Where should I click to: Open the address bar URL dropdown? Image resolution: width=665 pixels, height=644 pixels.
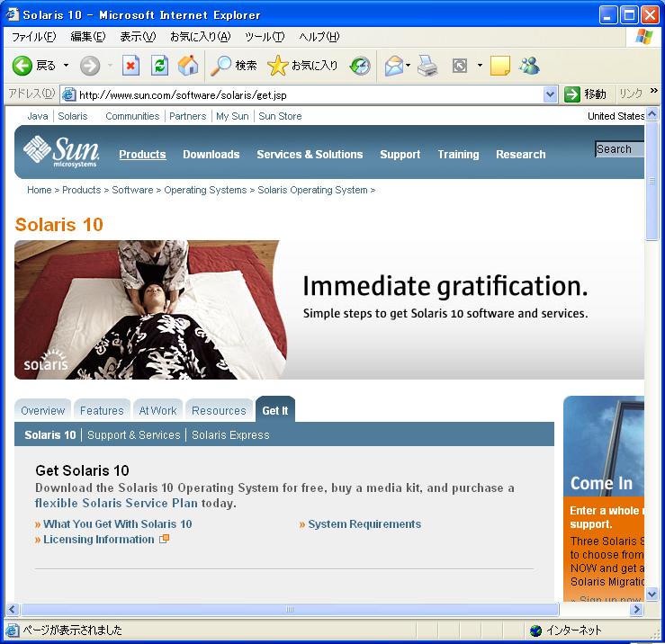coord(550,94)
